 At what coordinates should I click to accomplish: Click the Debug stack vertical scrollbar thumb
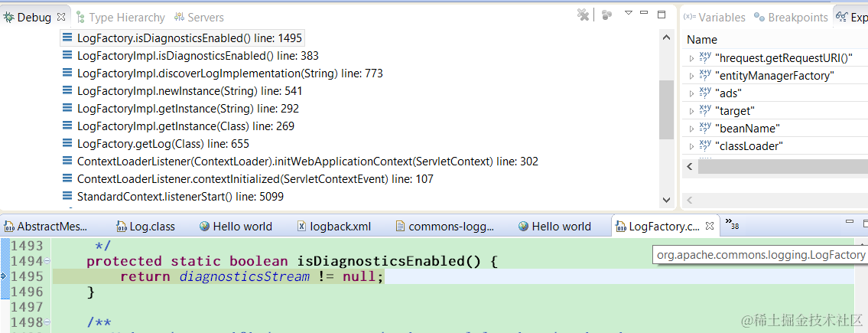(x=666, y=109)
